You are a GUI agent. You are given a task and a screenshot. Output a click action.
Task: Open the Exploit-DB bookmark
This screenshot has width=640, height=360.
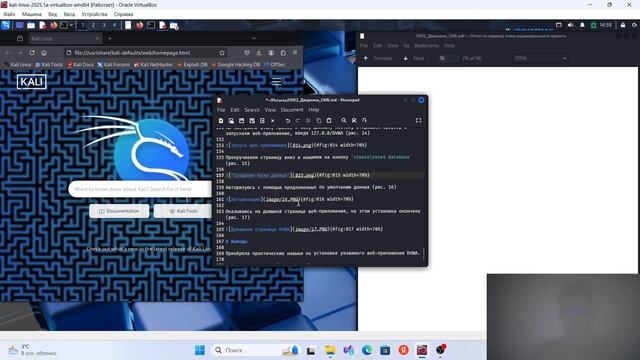pyautogui.click(x=192, y=64)
